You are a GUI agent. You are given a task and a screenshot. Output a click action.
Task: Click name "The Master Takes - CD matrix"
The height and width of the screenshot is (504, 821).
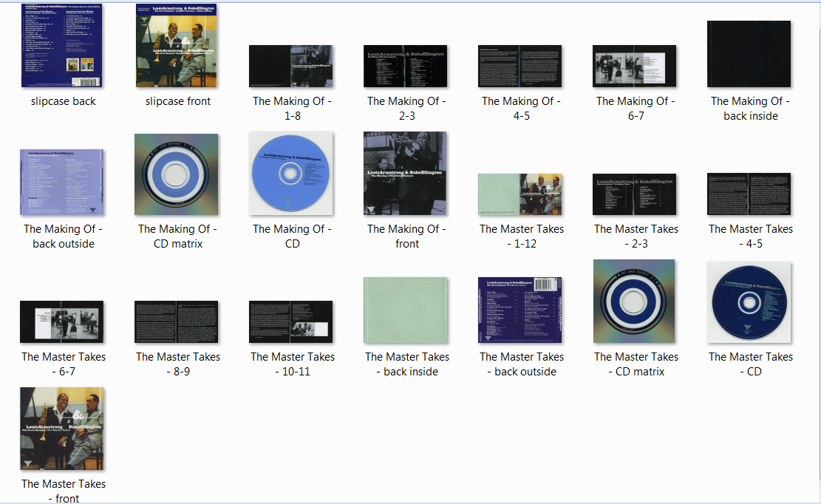click(636, 364)
